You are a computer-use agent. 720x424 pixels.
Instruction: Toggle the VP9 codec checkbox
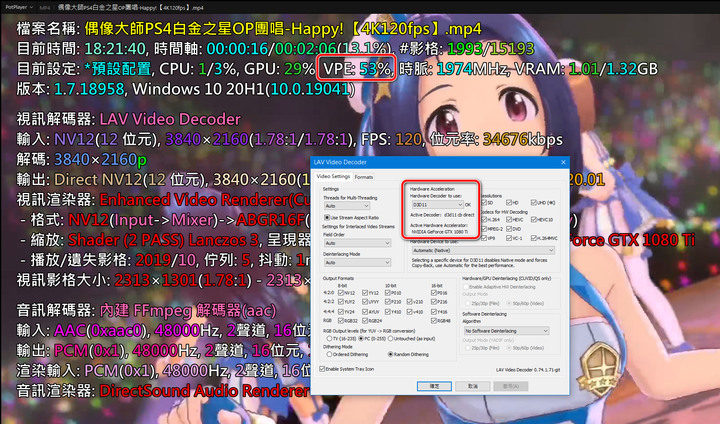pyautogui.click(x=484, y=238)
